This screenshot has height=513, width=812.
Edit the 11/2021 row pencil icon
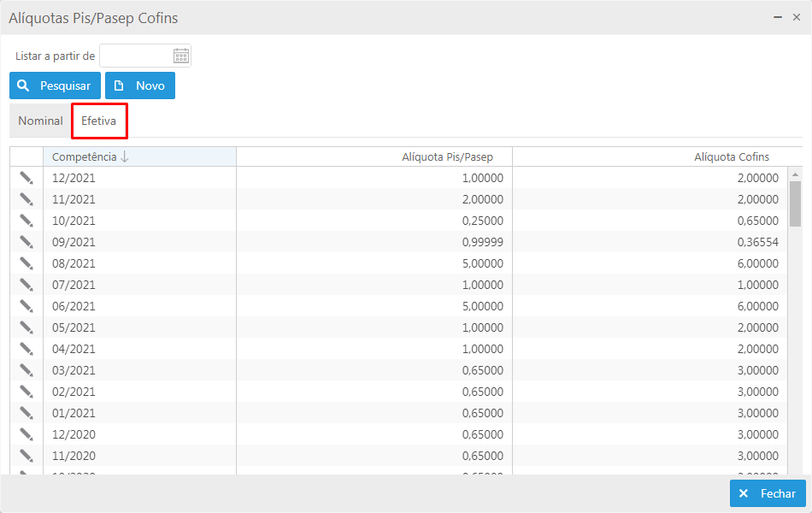coord(26,199)
